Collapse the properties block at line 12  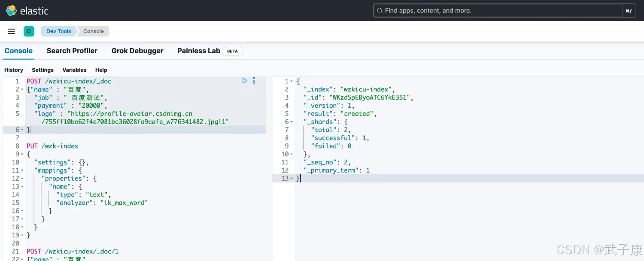pos(22,179)
